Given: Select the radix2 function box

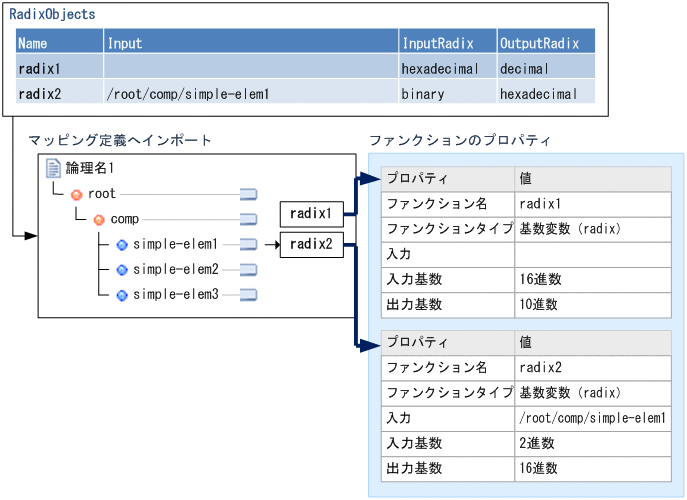Looking at the screenshot, I should [313, 244].
